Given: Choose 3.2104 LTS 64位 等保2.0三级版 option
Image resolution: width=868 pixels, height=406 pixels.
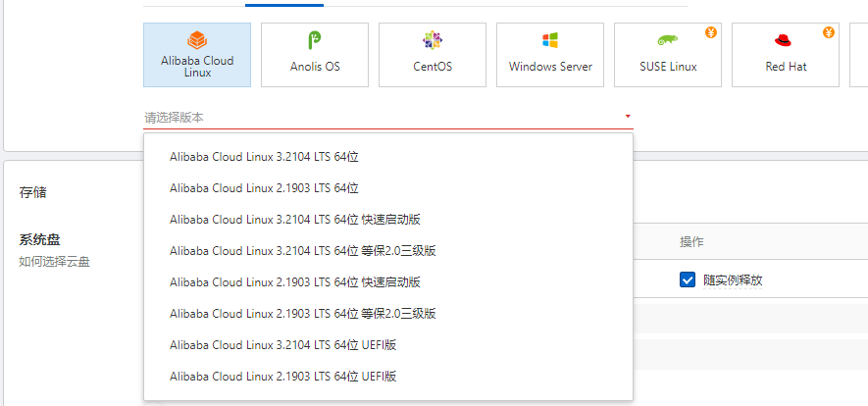Looking at the screenshot, I should click(302, 250).
